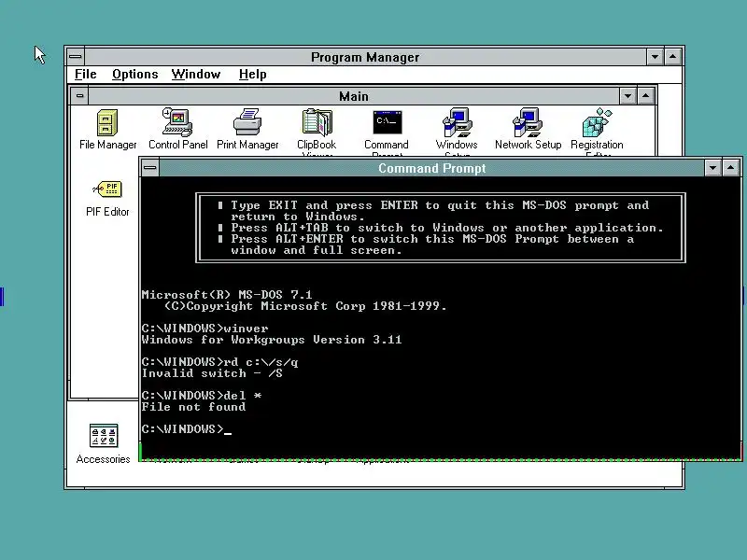This screenshot has height=560, width=747.
Task: Open the Main group control menu box
Action: 79,96
